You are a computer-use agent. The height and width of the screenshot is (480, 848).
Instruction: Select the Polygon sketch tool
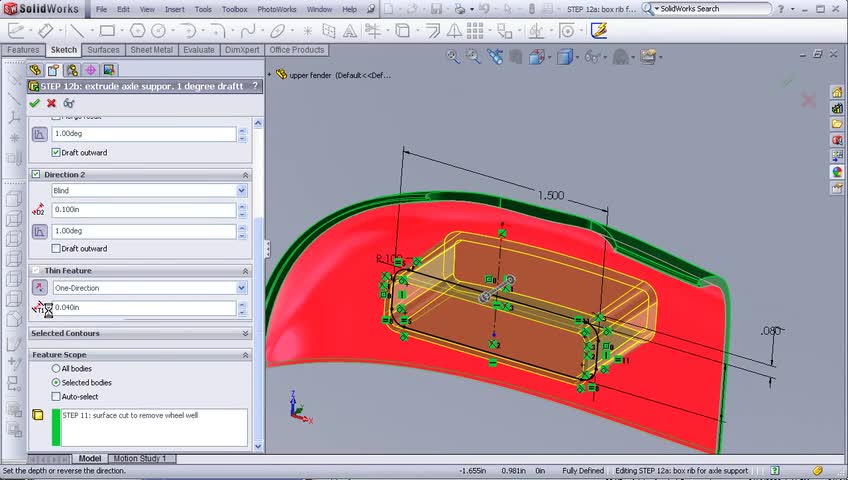pos(137,31)
